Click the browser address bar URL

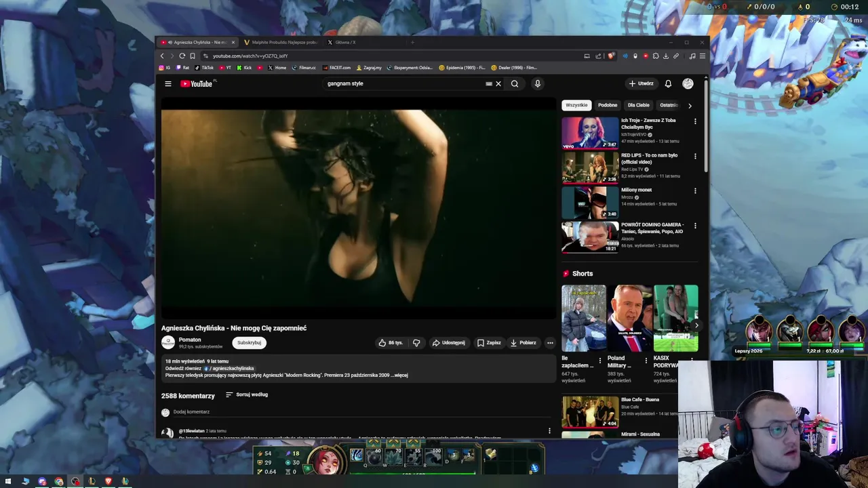(x=250, y=56)
